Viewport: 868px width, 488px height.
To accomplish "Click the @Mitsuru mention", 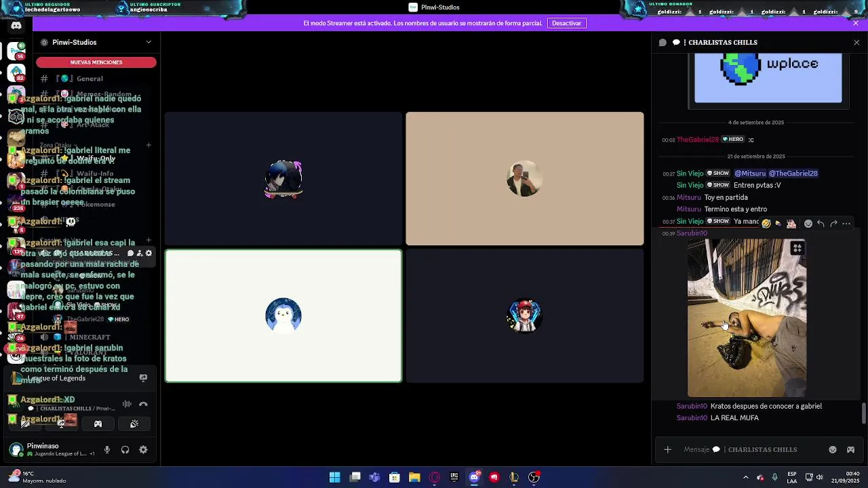I will coord(750,174).
